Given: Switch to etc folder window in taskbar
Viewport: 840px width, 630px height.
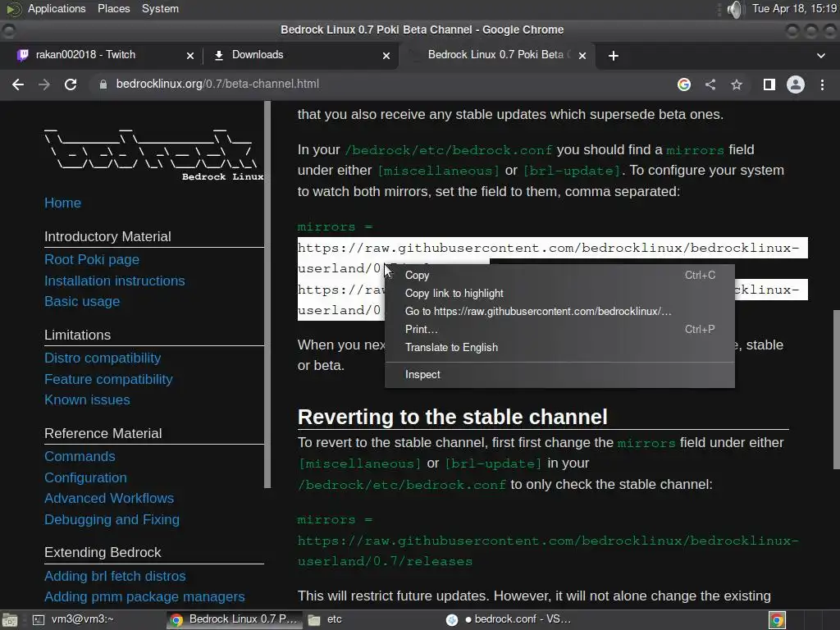Looking at the screenshot, I should tap(326, 619).
